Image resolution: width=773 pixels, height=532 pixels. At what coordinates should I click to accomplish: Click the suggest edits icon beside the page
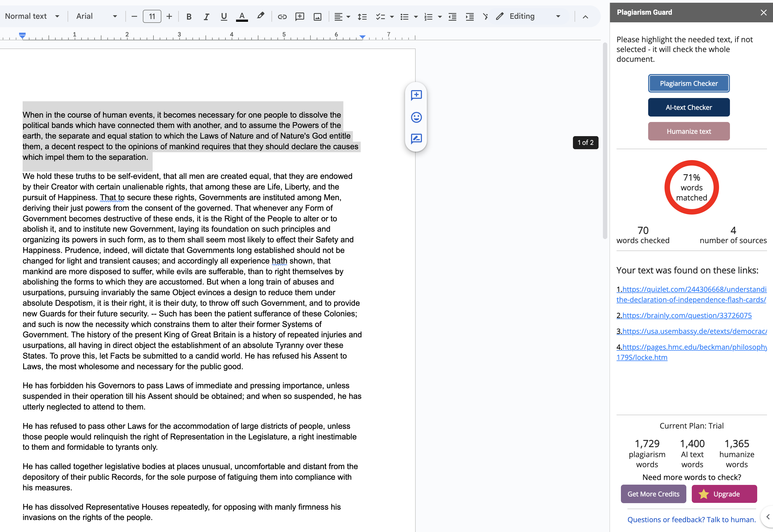[416, 139]
